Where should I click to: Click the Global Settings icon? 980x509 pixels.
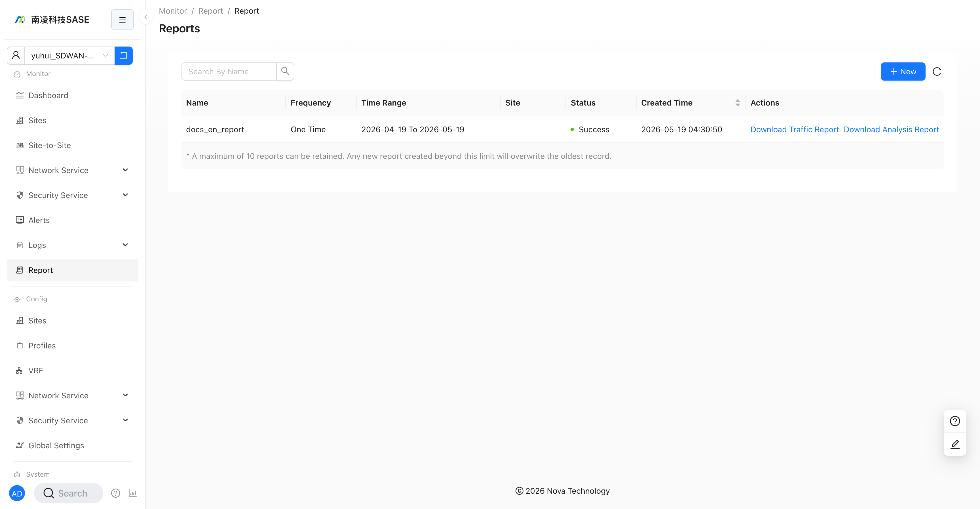coord(20,445)
